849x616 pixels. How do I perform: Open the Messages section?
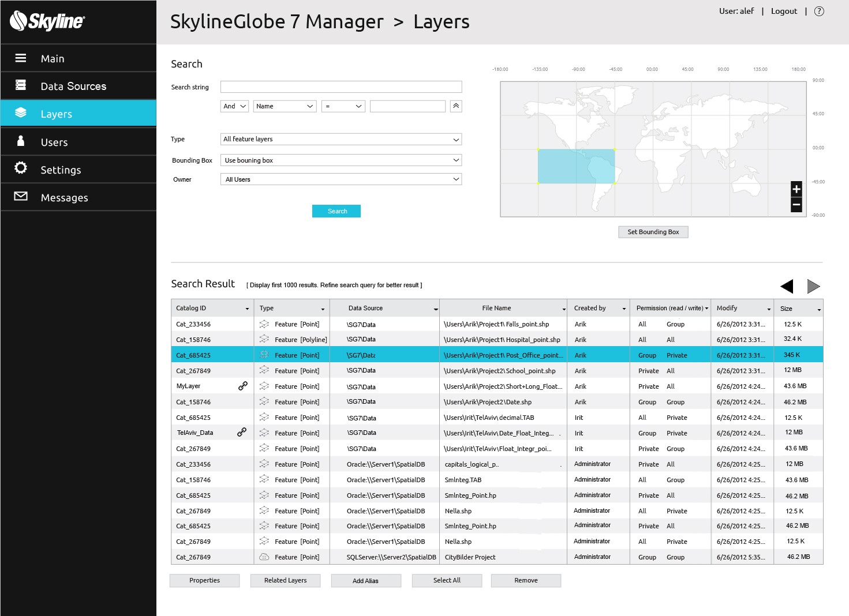tap(78, 197)
